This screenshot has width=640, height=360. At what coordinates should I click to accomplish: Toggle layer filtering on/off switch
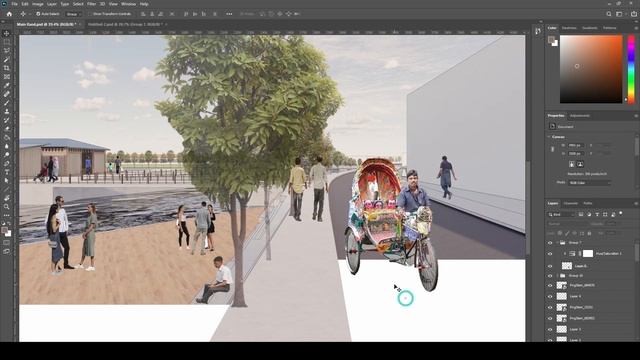(621, 213)
